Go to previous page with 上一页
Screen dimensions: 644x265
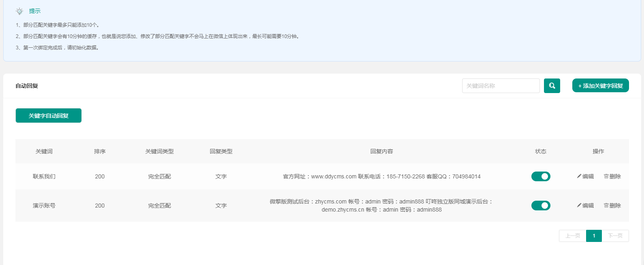[572, 236]
